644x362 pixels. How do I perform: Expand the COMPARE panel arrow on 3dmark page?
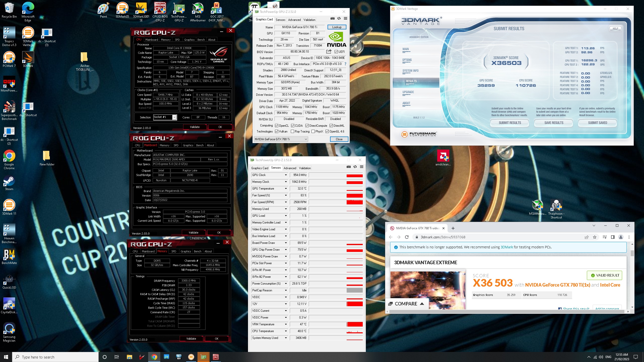coord(422,304)
